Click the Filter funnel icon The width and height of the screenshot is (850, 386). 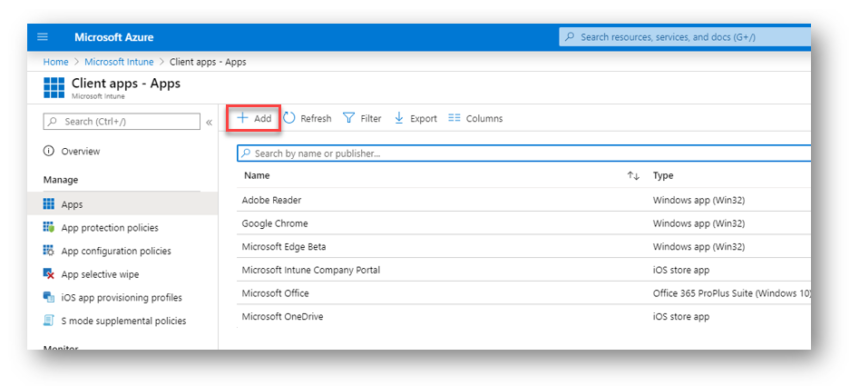click(x=349, y=118)
